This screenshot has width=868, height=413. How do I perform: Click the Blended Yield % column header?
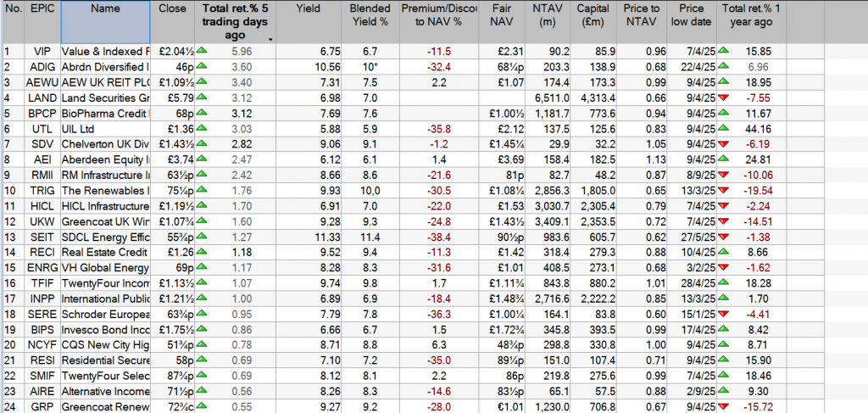pos(370,23)
